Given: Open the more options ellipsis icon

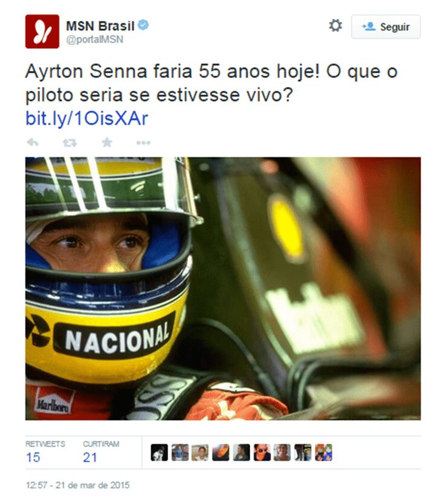Looking at the screenshot, I should pyautogui.click(x=143, y=143).
